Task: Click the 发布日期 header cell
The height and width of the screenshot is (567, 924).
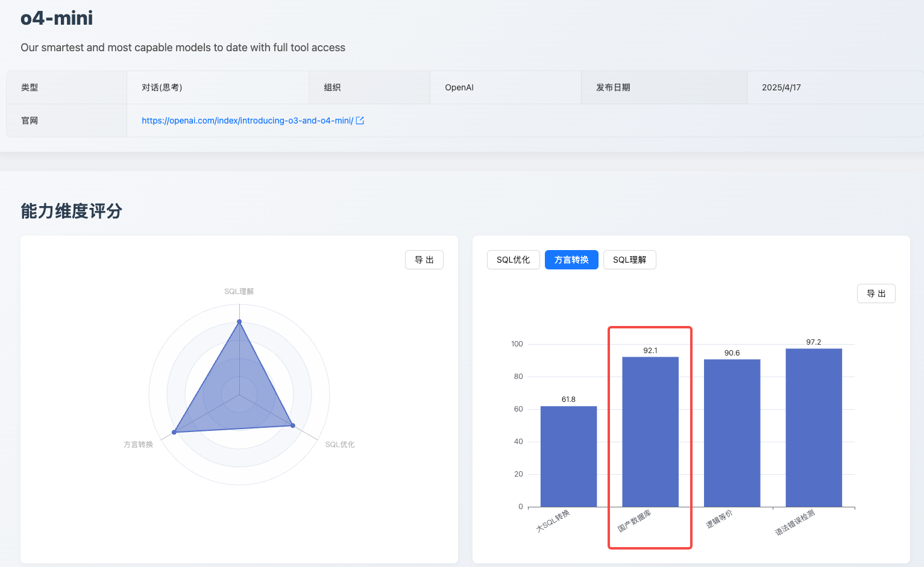Action: pyautogui.click(x=664, y=87)
